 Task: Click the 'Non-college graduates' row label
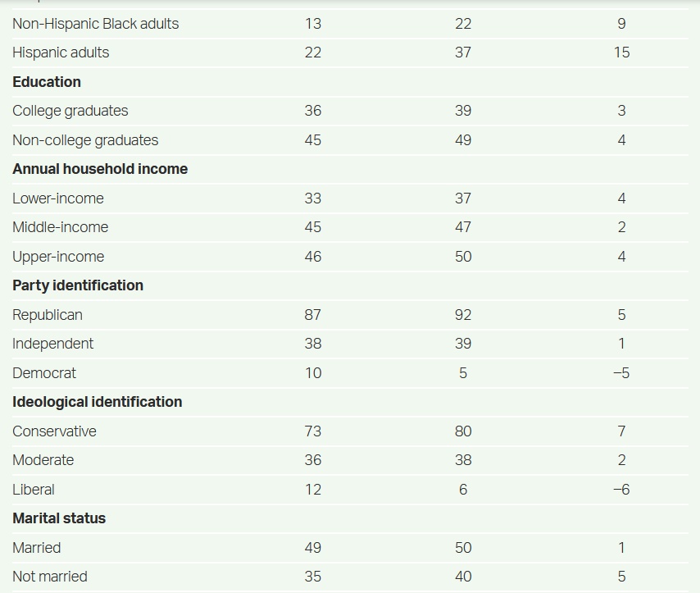(x=85, y=140)
